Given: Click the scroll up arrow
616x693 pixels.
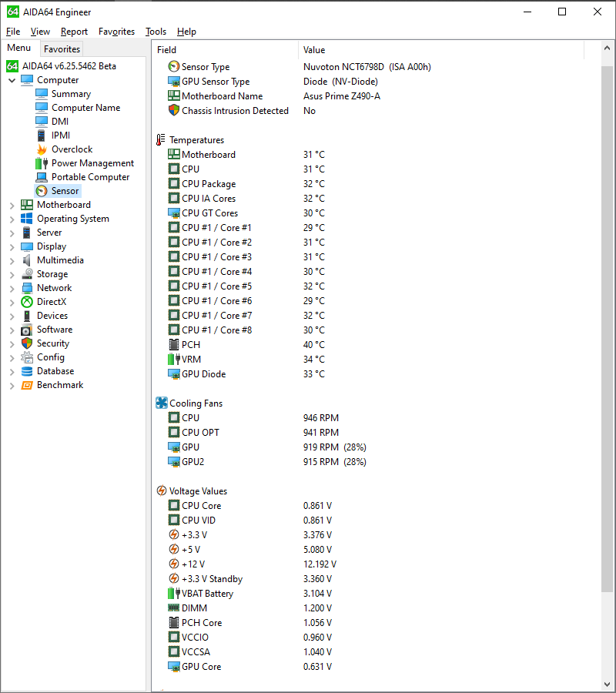Looking at the screenshot, I should coord(608,49).
